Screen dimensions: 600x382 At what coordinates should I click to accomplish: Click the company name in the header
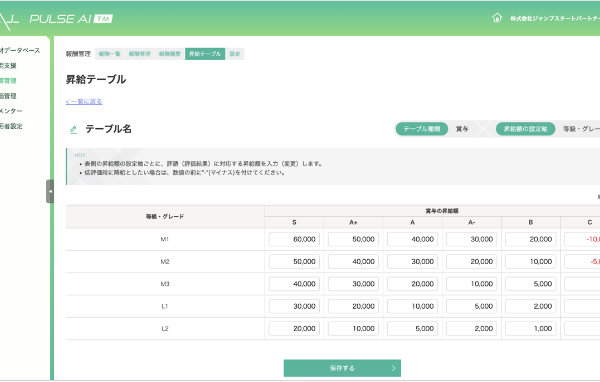click(x=554, y=18)
